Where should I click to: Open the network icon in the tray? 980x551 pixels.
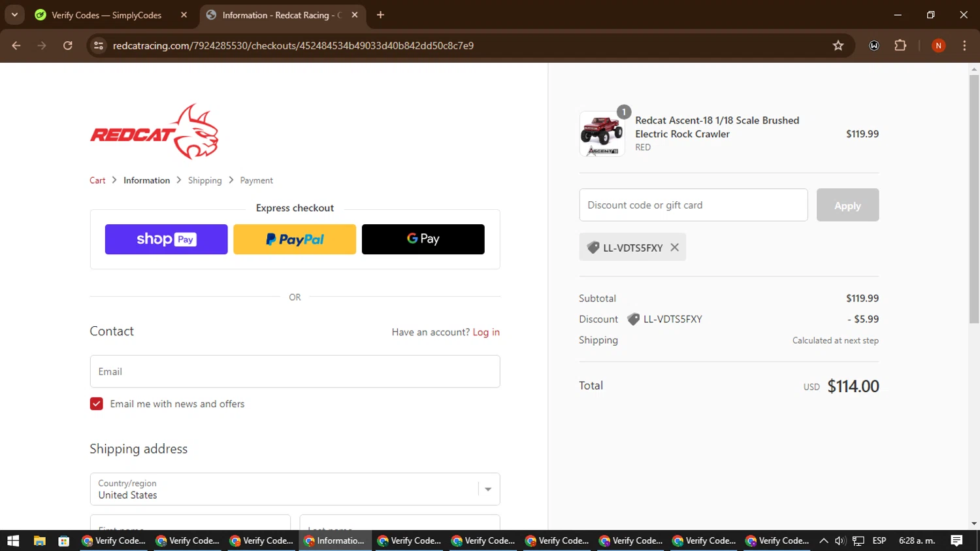(858, 541)
